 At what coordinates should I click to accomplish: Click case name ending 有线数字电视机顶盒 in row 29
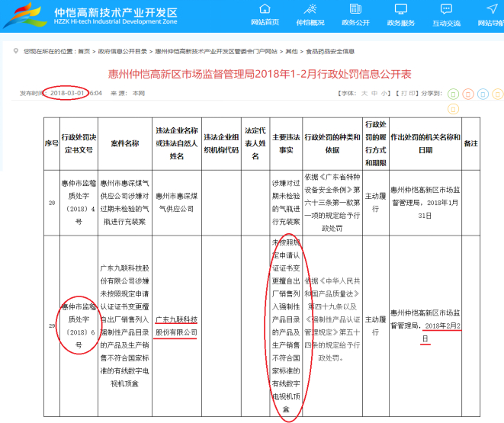pyautogui.click(x=125, y=325)
